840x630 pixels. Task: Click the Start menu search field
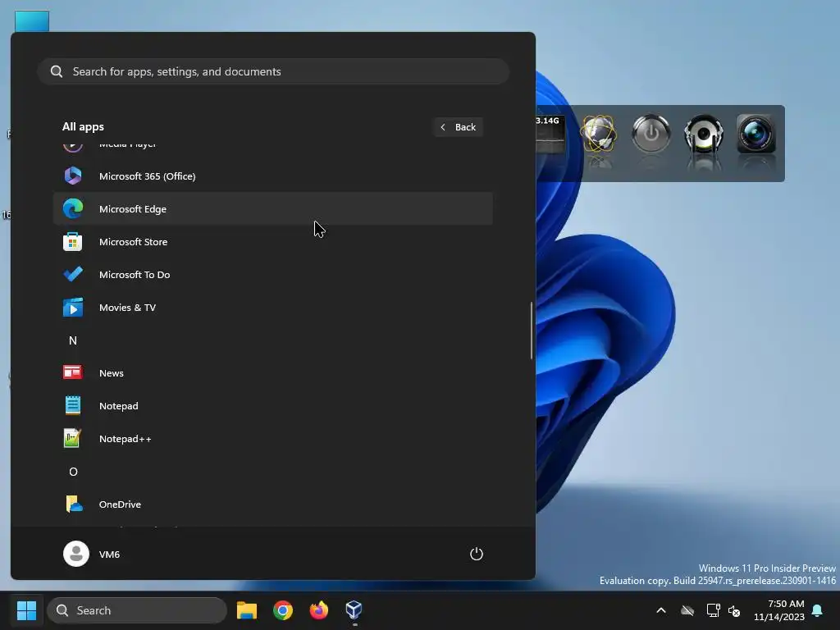(x=272, y=71)
